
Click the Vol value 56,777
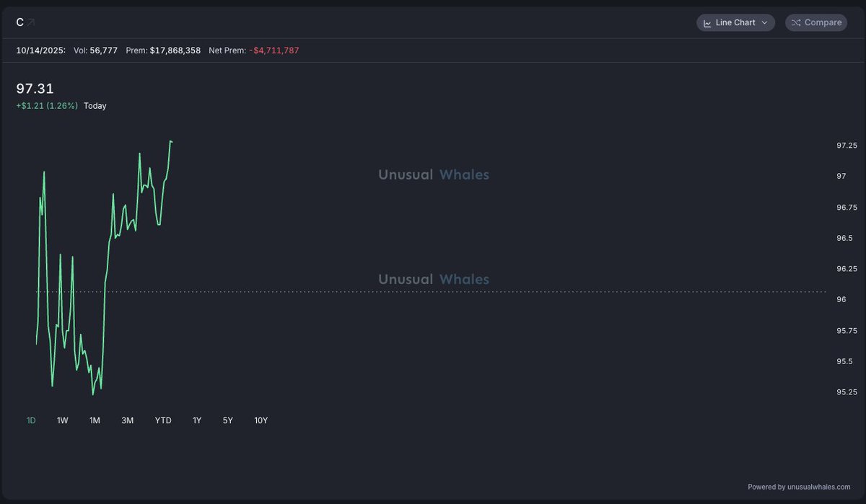click(x=103, y=50)
